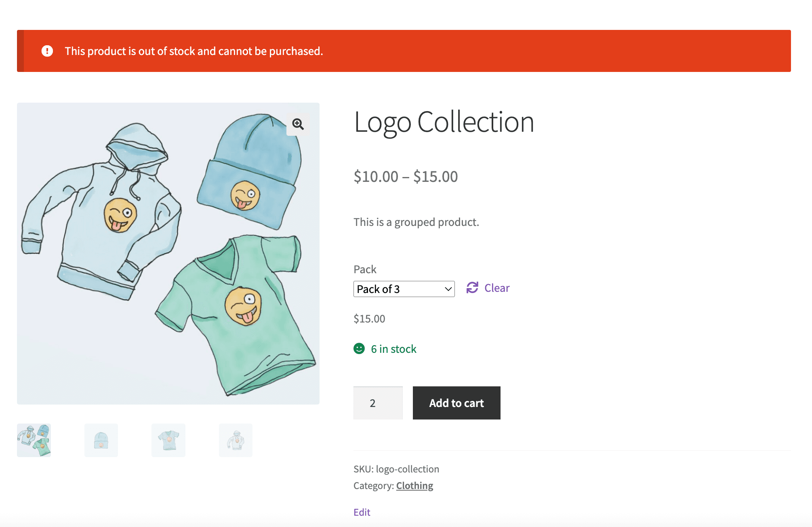Screen dimensions: 812x527
Task: Click the green smiley in-stock icon
Action: coord(359,348)
